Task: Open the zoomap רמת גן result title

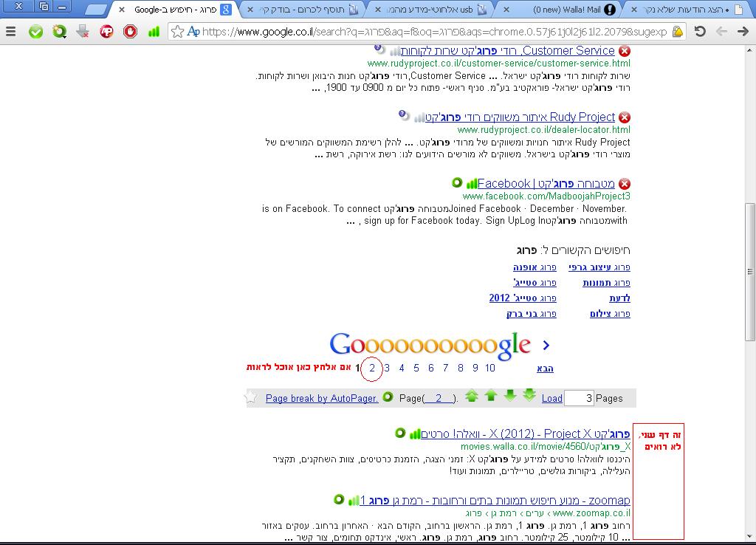Action: click(x=495, y=500)
